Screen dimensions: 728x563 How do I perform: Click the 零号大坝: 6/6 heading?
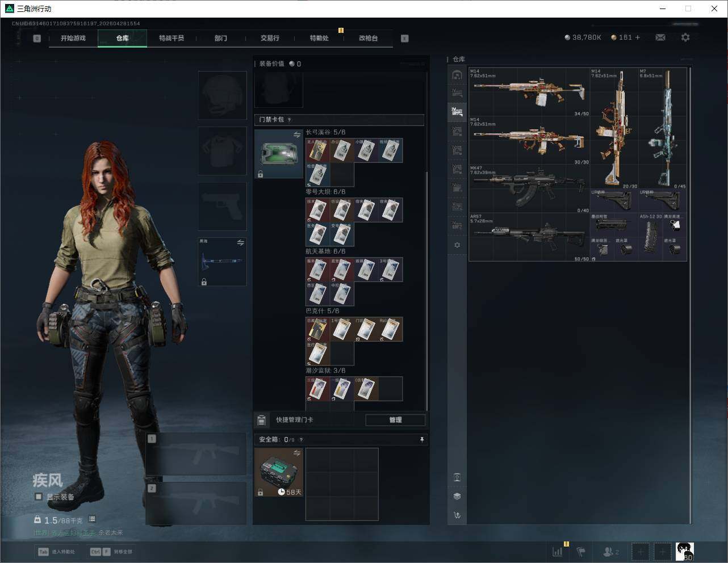pos(325,192)
